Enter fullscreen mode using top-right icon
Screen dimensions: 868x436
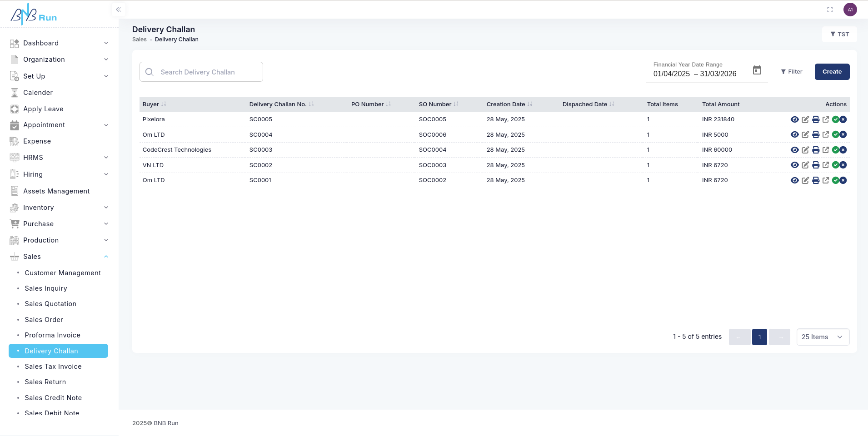pos(830,10)
